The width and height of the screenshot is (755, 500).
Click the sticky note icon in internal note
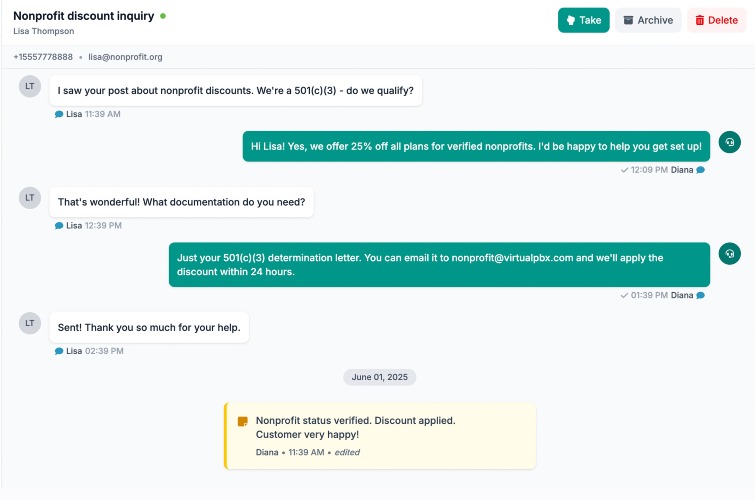pos(243,421)
